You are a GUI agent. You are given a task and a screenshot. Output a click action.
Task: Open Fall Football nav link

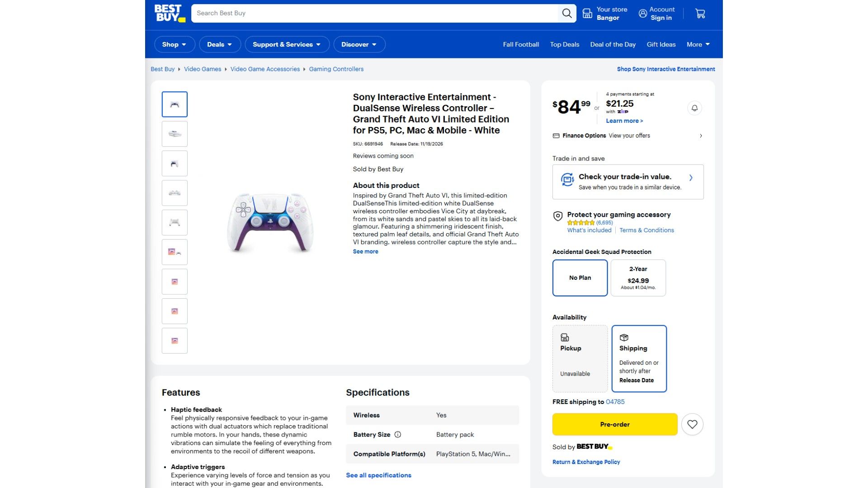point(521,44)
